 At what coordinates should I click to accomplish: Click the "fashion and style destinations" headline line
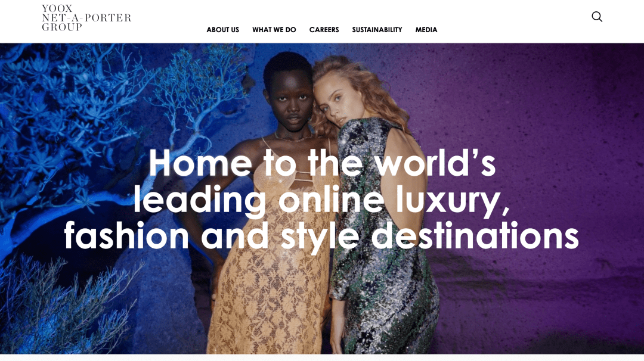(x=321, y=236)
